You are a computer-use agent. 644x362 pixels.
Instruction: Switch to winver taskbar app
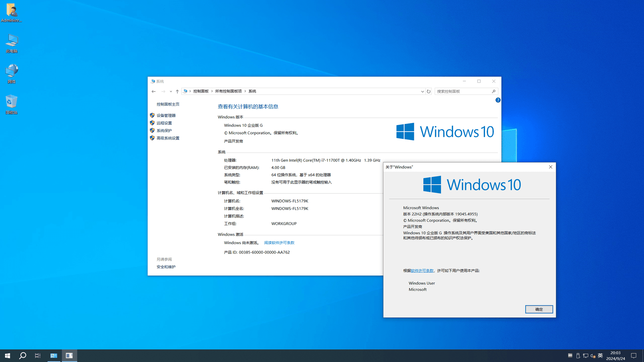pos(69,356)
